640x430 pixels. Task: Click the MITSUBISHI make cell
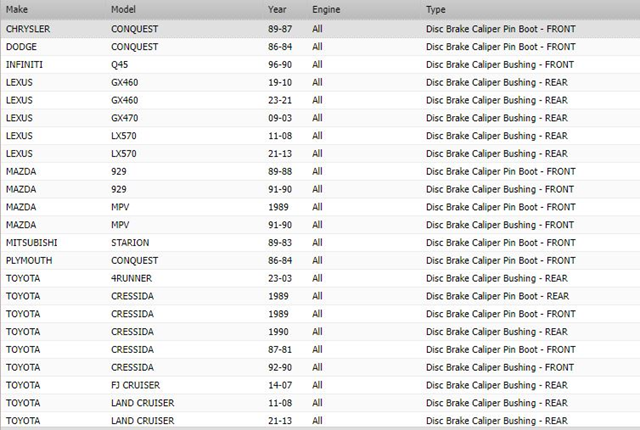[30, 243]
